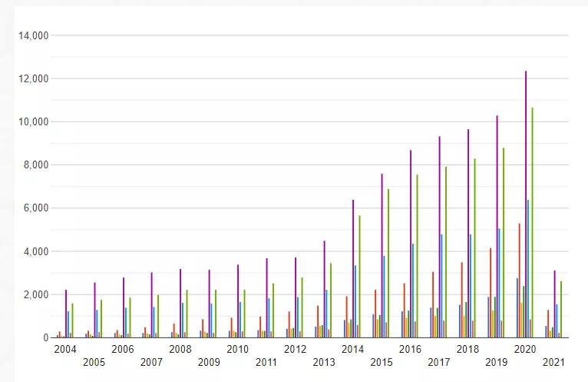Click the 10,000 y-axis value
Image resolution: width=588 pixels, height=382 pixels.
[34, 122]
